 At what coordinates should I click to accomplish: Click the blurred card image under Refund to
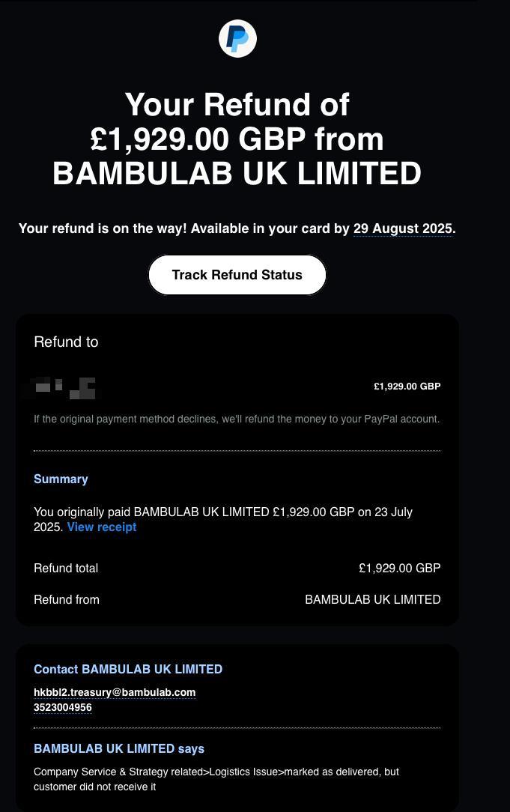coord(64,388)
